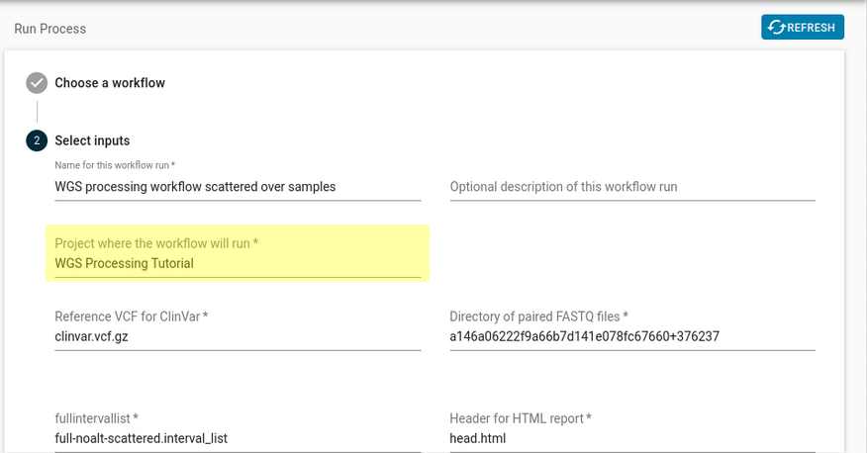Go back to Choose a workflow step

click(110, 83)
